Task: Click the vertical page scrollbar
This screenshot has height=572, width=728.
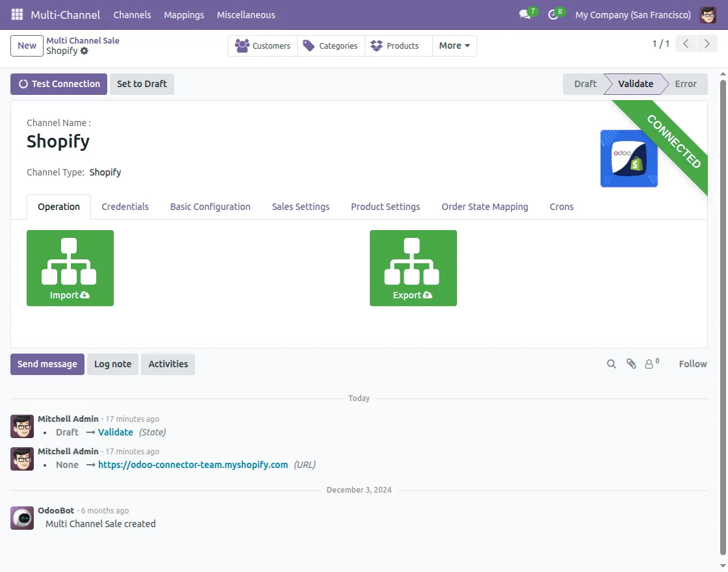Action: [723, 317]
